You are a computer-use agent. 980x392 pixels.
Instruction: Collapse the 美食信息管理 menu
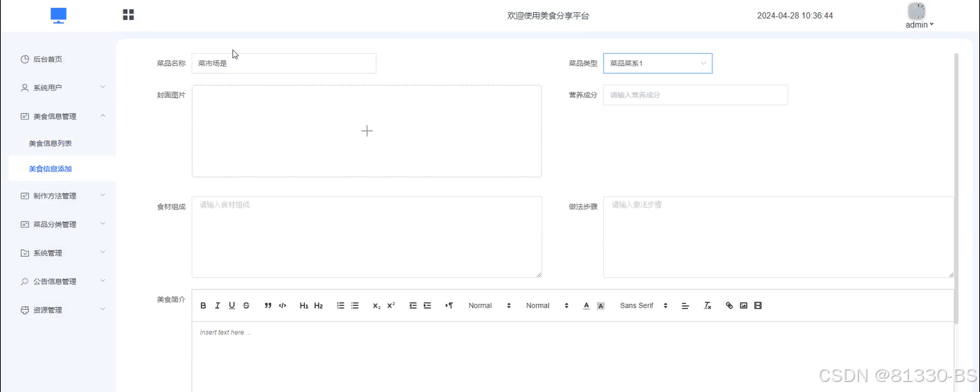pos(63,116)
